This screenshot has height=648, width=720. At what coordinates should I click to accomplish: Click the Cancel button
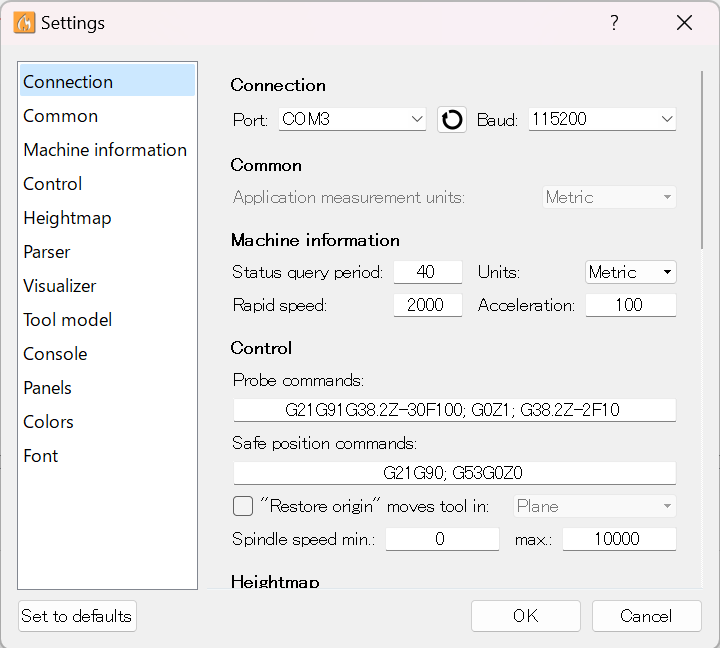point(647,616)
